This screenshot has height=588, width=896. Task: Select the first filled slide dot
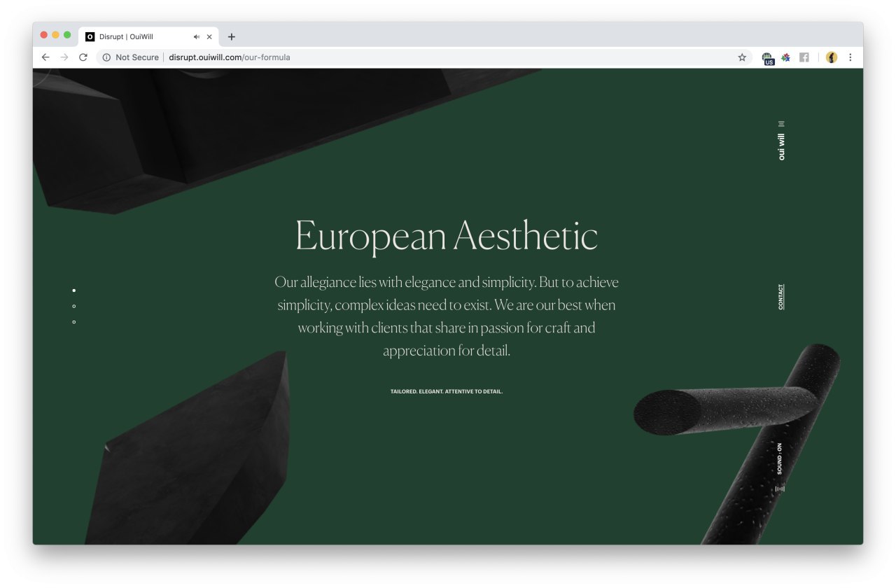tap(74, 290)
